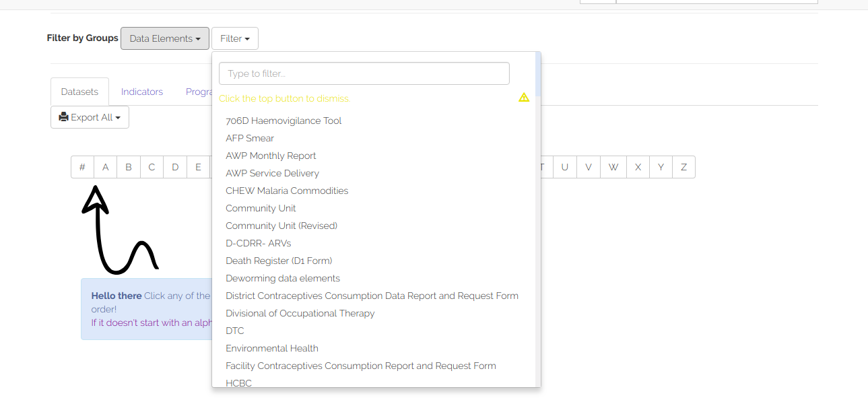Choose 706D Haemovigilance Tool from list
Image resolution: width=868 pixels, height=402 pixels.
click(283, 121)
